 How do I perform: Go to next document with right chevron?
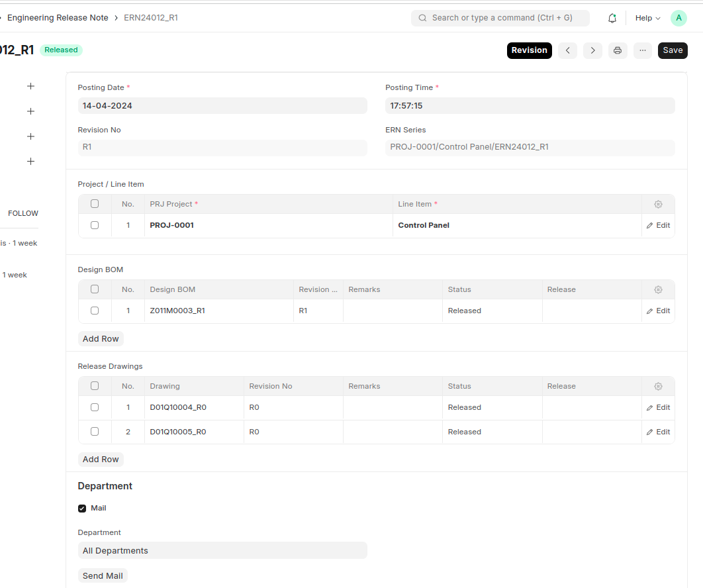click(x=592, y=50)
